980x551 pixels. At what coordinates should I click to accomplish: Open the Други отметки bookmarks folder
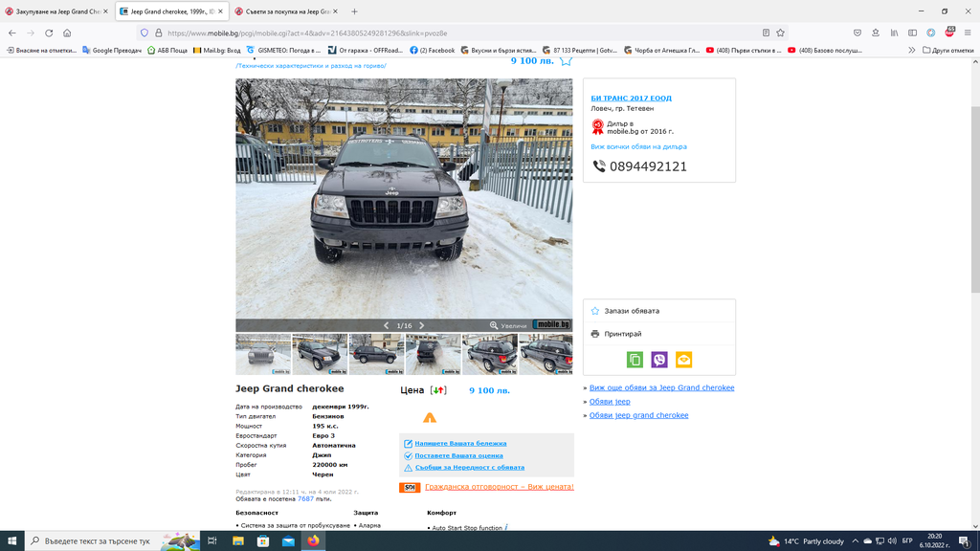[x=948, y=50]
